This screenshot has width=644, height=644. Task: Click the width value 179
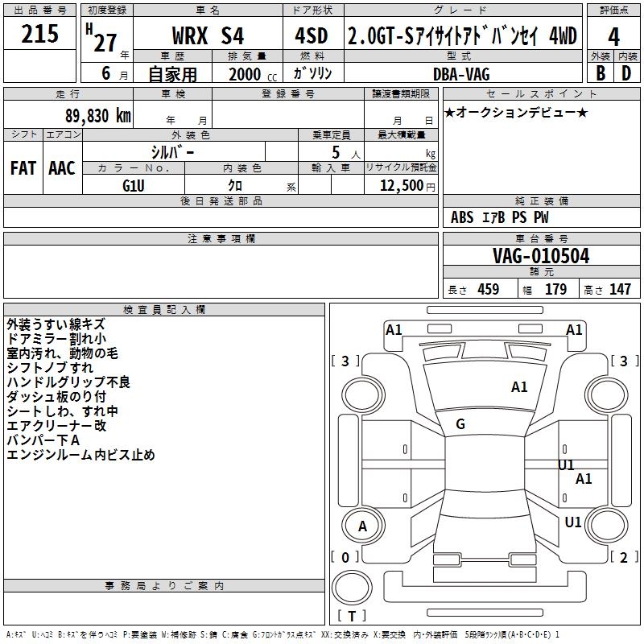(x=555, y=290)
